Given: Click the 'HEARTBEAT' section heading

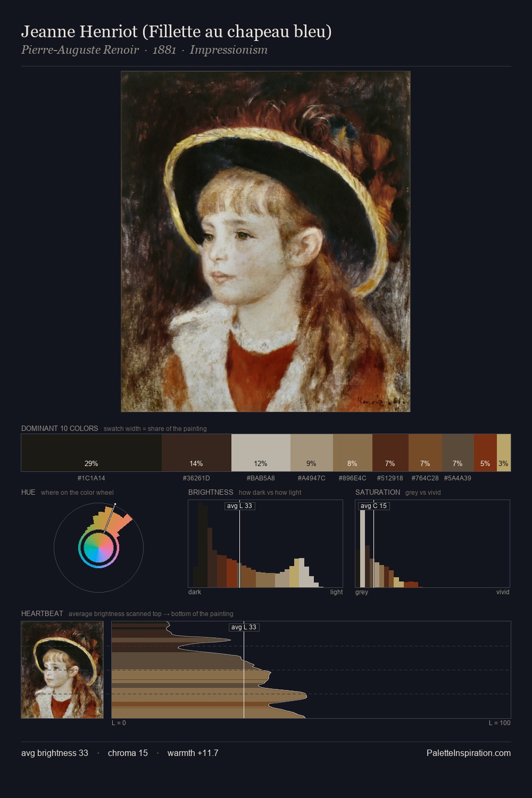Looking at the screenshot, I should (x=42, y=613).
